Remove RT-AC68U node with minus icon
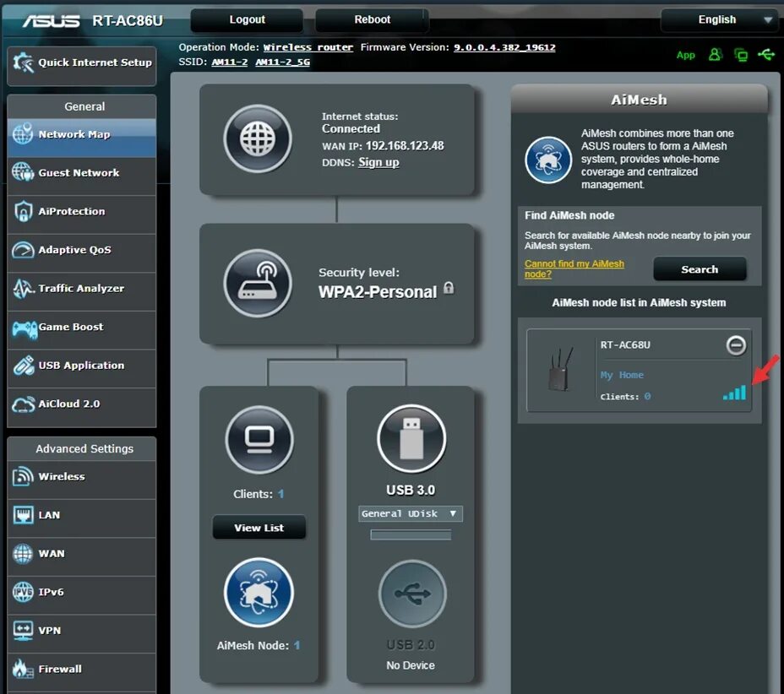This screenshot has height=694, width=784. (736, 345)
